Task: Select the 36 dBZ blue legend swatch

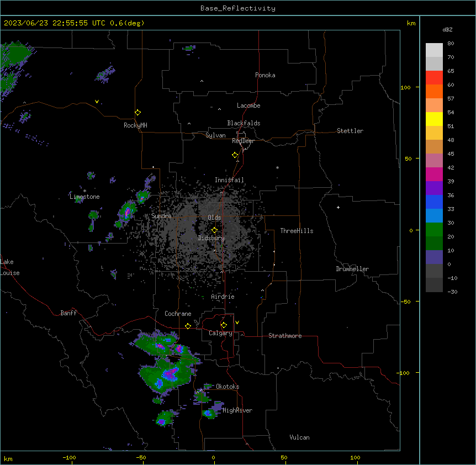Action: [x=434, y=202]
